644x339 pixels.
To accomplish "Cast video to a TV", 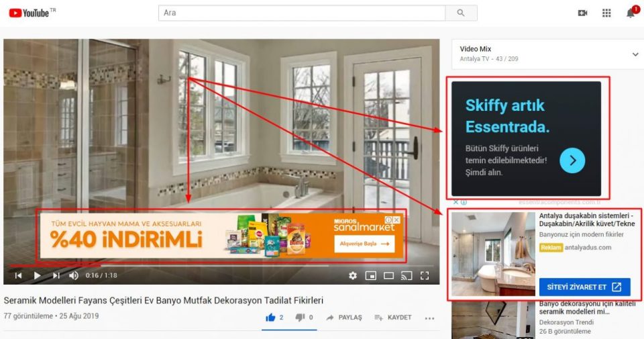I will tap(407, 275).
